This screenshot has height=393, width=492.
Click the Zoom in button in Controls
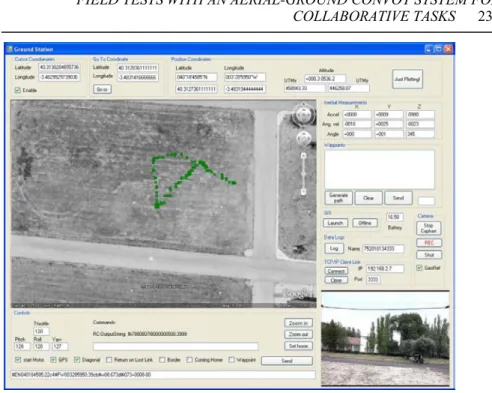coord(298,323)
